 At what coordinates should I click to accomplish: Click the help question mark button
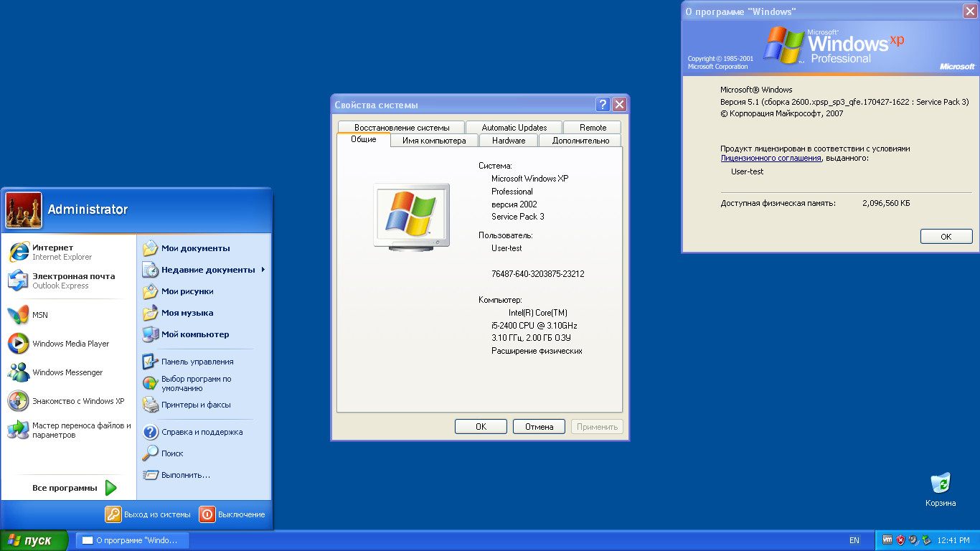pyautogui.click(x=603, y=105)
